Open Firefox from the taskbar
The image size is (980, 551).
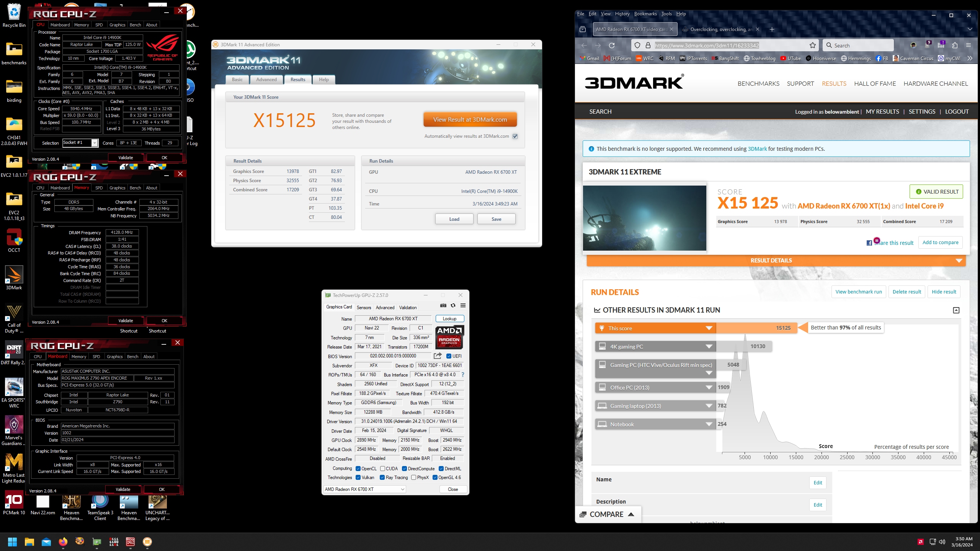point(63,542)
